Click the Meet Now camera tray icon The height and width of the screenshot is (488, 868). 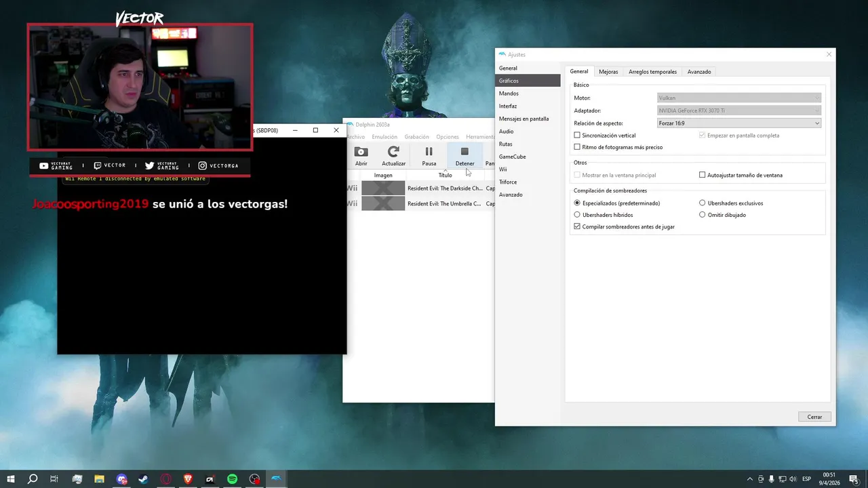760,479
